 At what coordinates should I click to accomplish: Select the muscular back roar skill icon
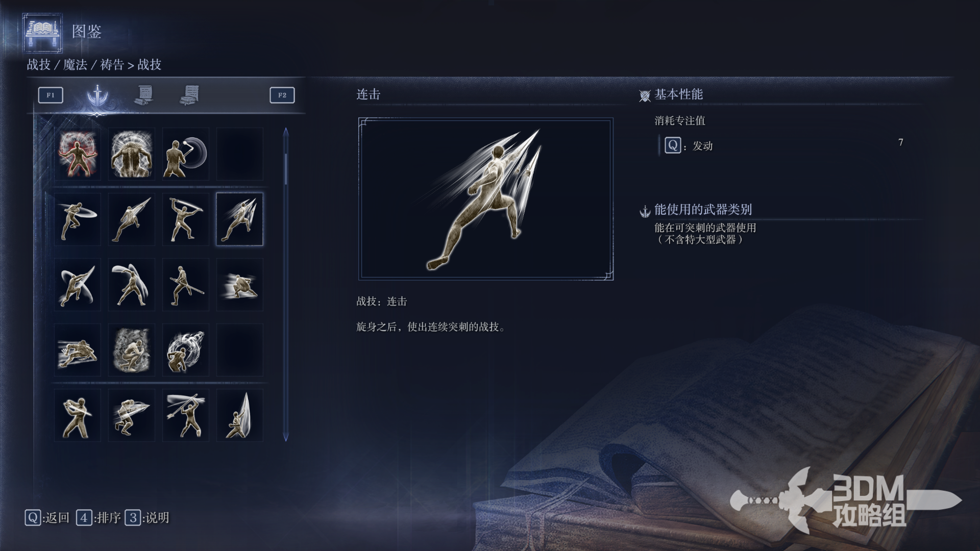(132, 154)
